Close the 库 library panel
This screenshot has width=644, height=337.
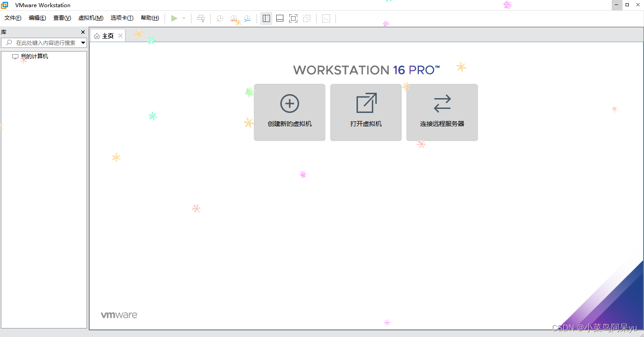click(83, 32)
